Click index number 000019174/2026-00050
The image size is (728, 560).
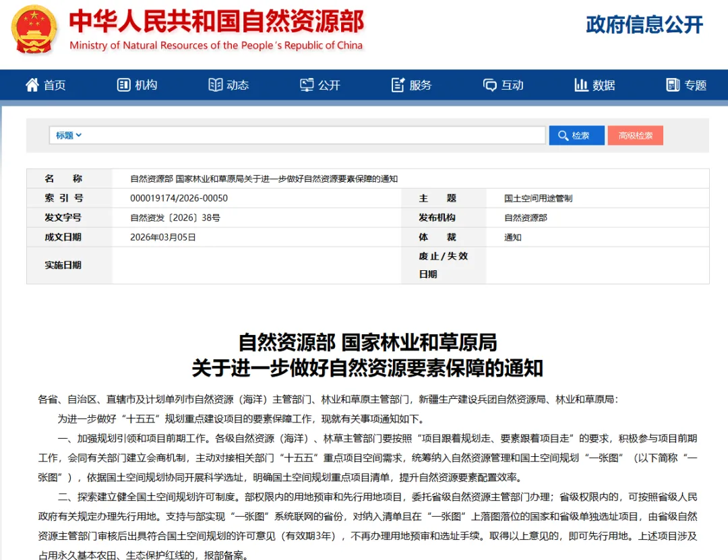point(179,198)
